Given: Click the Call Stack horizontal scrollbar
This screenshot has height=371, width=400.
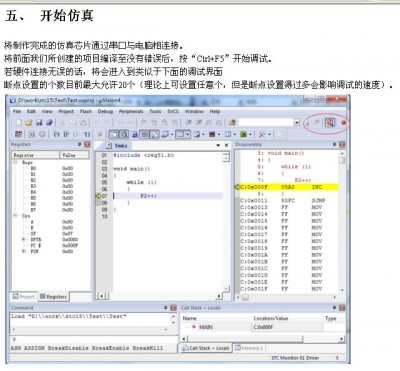Looking at the screenshot, I should (x=263, y=339).
